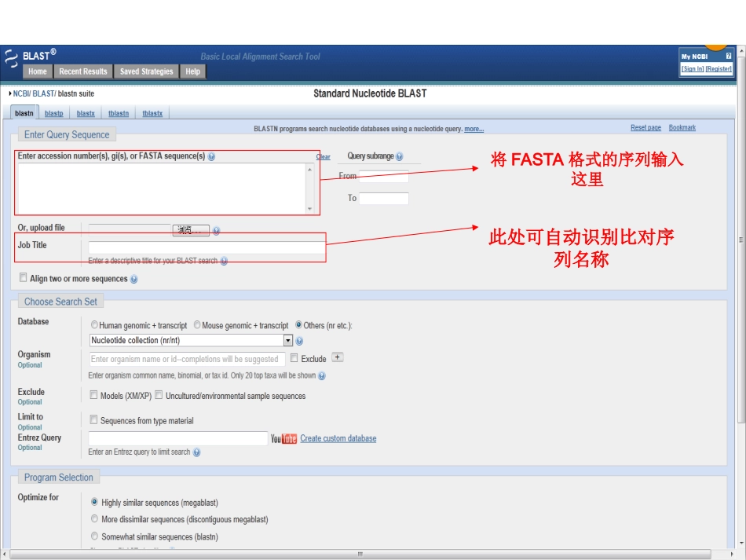Switch to tblastx tab
Viewport: 746px width, 560px height.
click(152, 113)
